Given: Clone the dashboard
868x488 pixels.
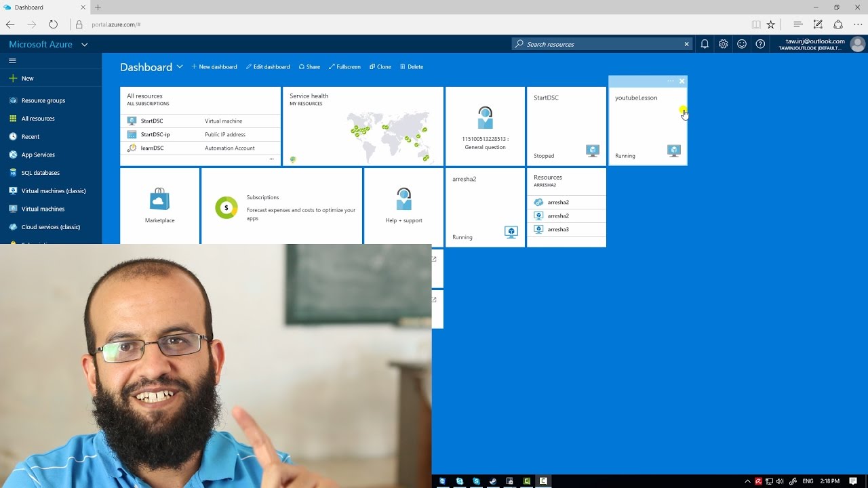Looking at the screenshot, I should [x=380, y=67].
